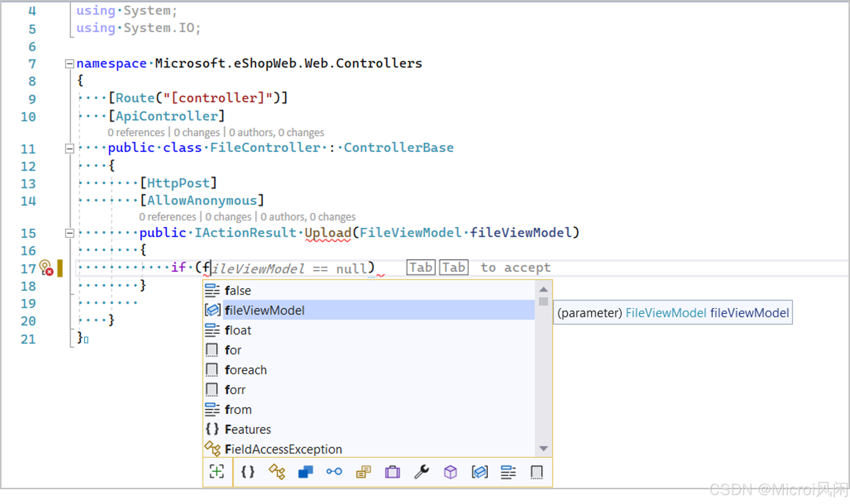Toggle the locals and parameters filter icon
Image resolution: width=850 pixels, height=504 pixels.
coord(479,472)
